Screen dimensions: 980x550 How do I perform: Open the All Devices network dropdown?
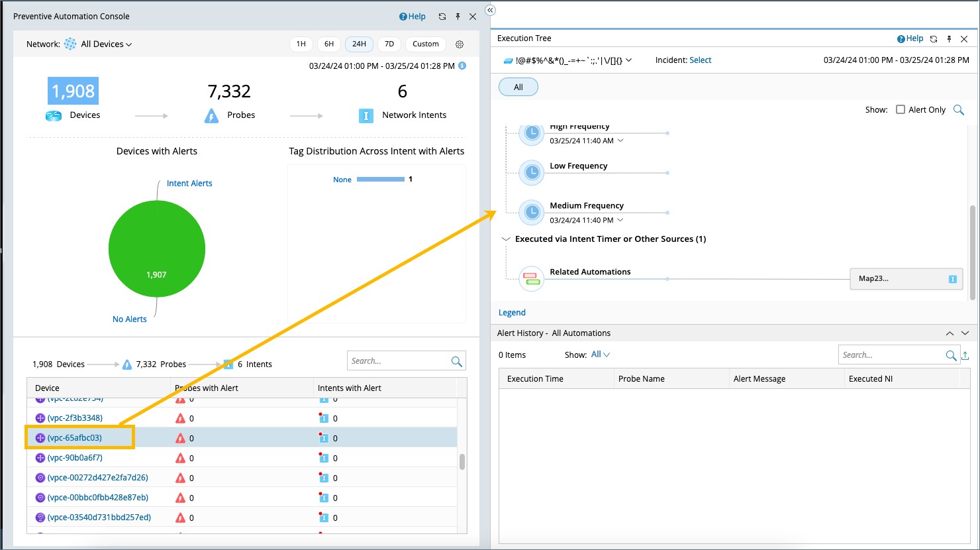click(106, 44)
